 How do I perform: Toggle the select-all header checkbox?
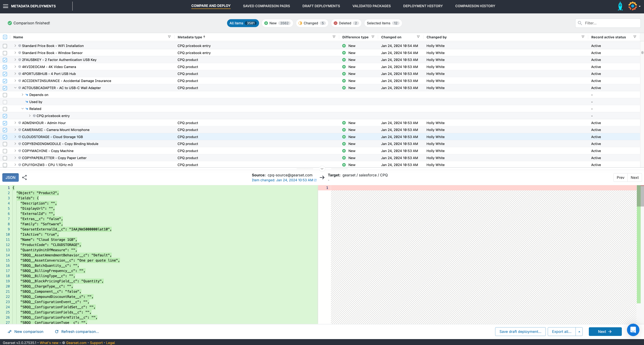point(5,37)
